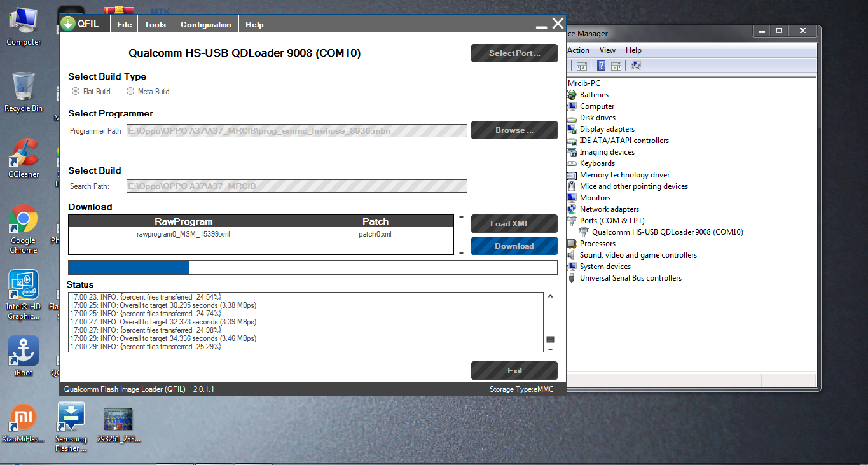Image resolution: width=868 pixels, height=465 pixels.
Task: Expand the Memory technology driver node
Action: point(624,175)
